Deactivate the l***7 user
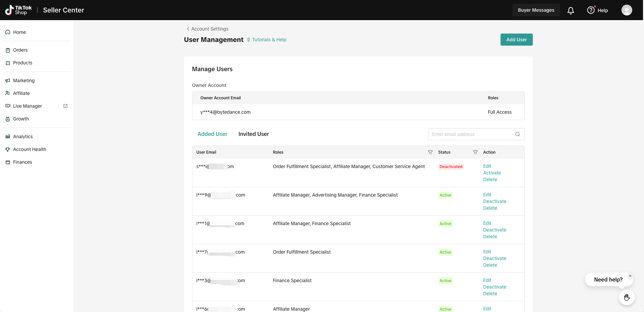This screenshot has height=312, width=644. click(495, 258)
